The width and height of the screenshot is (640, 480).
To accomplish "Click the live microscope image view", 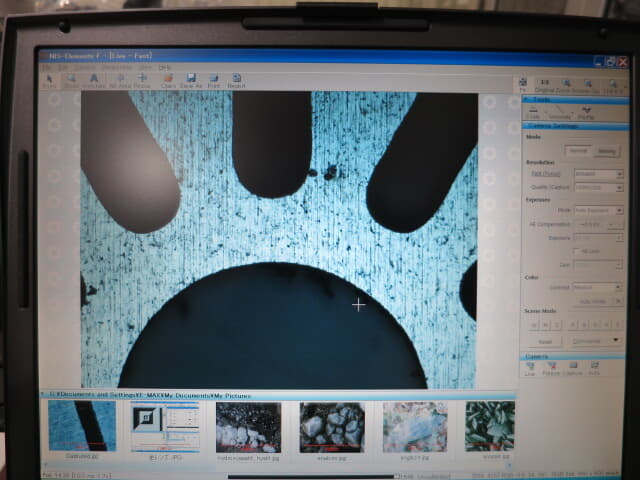I will [x=279, y=240].
